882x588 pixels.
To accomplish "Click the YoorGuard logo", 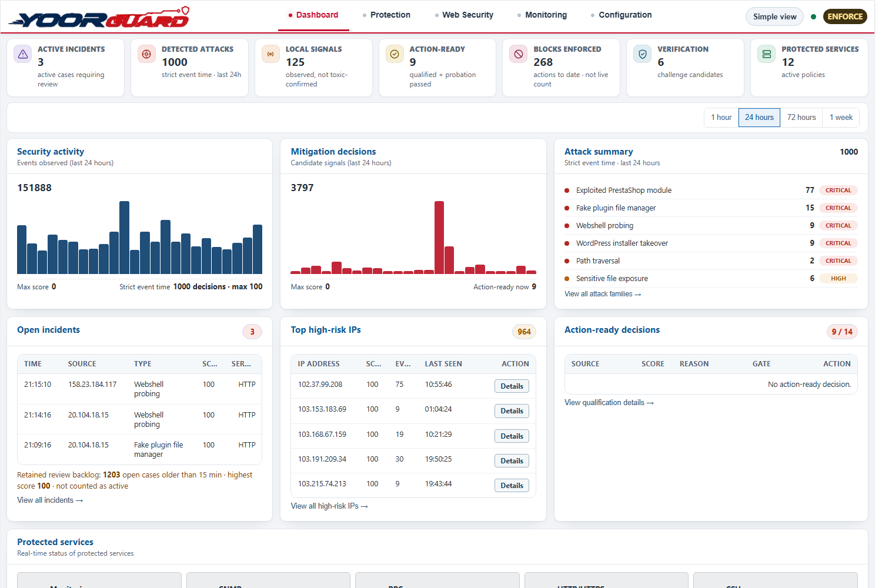I will coord(99,17).
